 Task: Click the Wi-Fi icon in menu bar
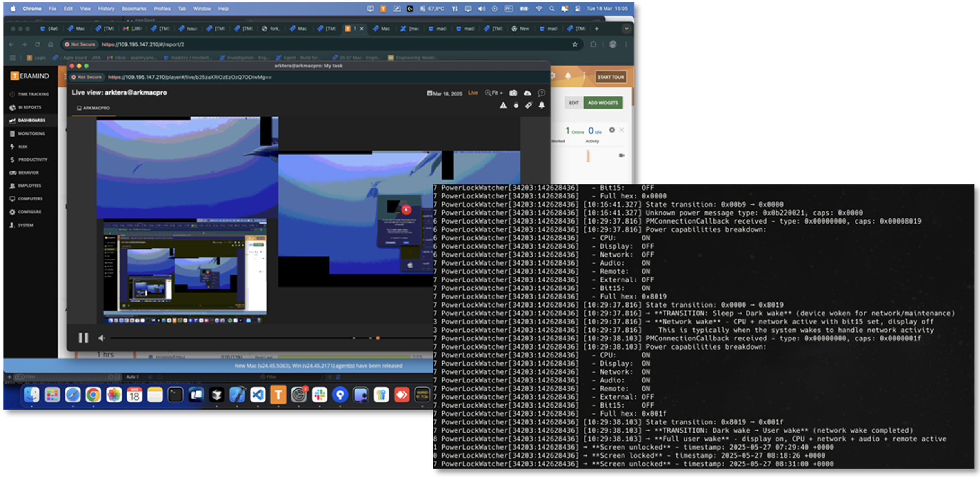point(539,9)
